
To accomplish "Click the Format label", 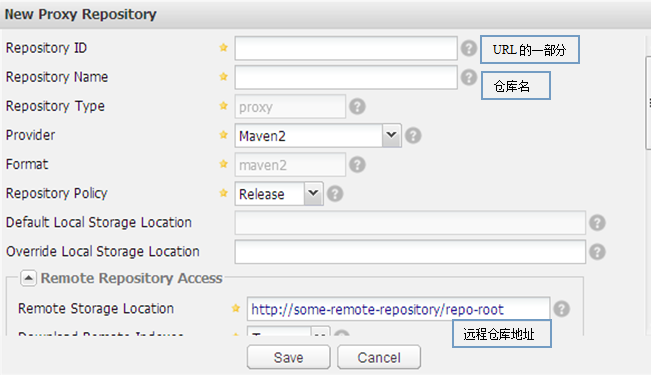I will pyautogui.click(x=27, y=164).
